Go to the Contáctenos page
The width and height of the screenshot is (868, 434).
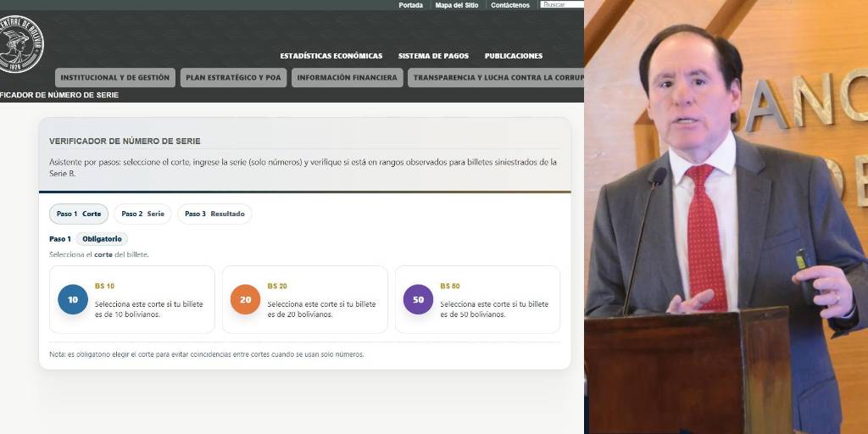click(x=510, y=5)
